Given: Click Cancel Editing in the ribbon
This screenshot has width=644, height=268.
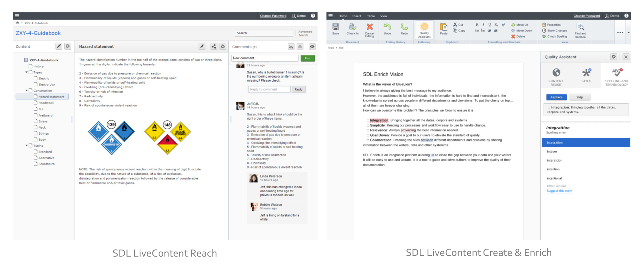Looking at the screenshot, I should pos(369,30).
